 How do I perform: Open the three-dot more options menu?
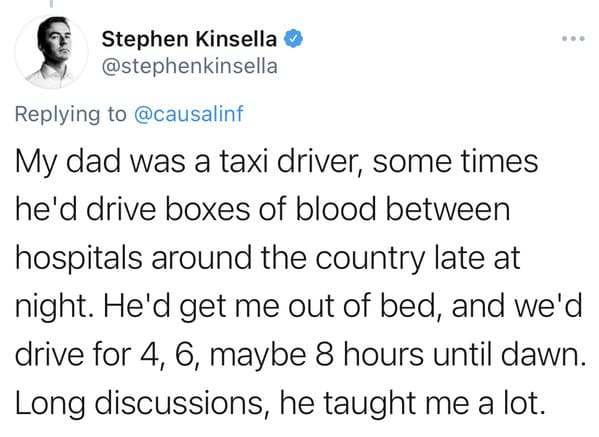573,39
